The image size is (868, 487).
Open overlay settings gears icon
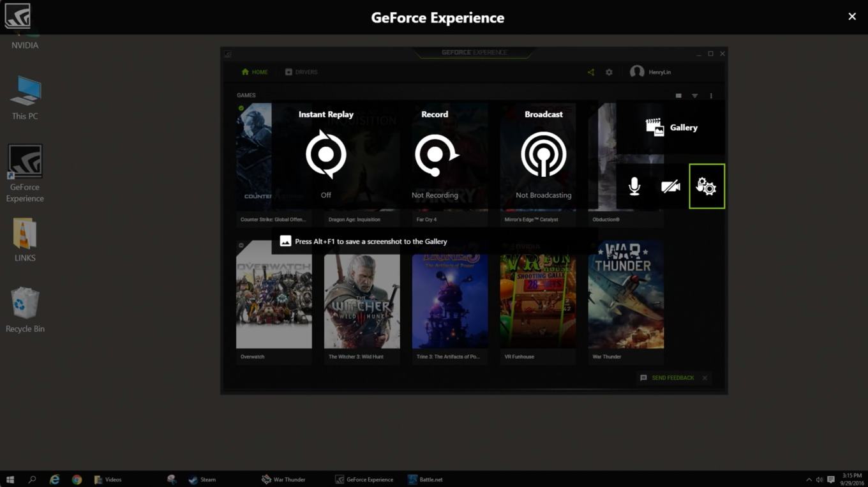[707, 186]
